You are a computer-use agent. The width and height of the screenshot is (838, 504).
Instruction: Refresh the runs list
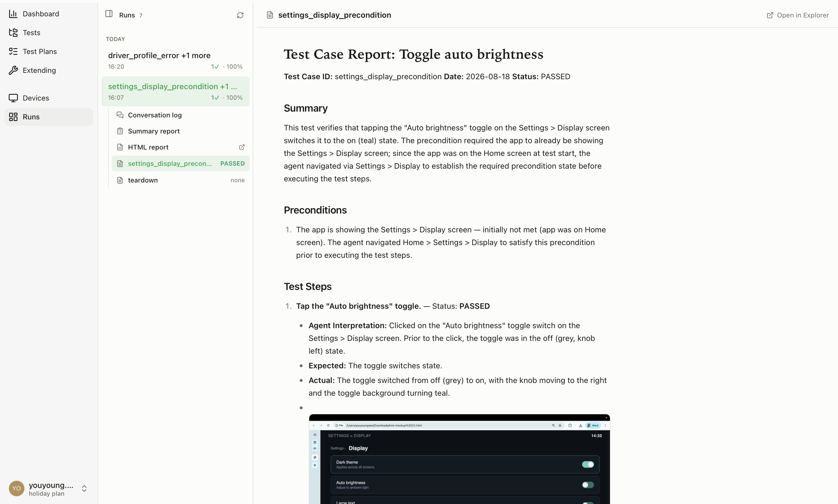click(x=240, y=15)
